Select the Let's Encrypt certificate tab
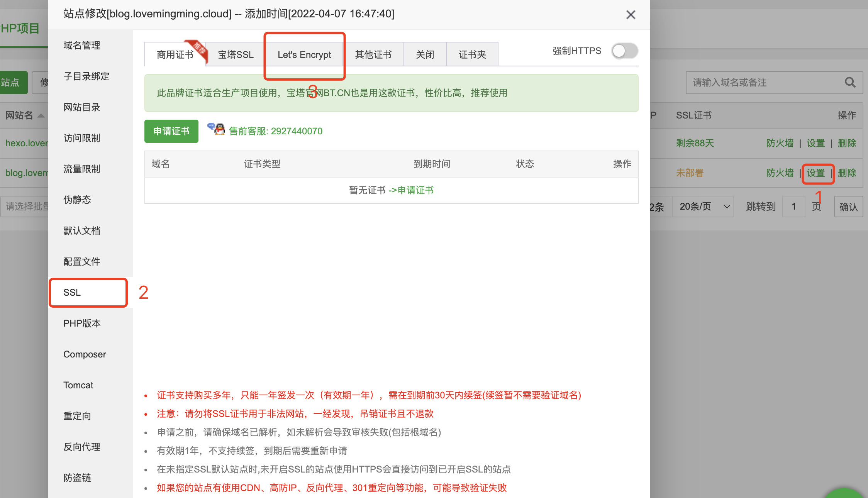Screen dimensions: 868x498 (304, 54)
